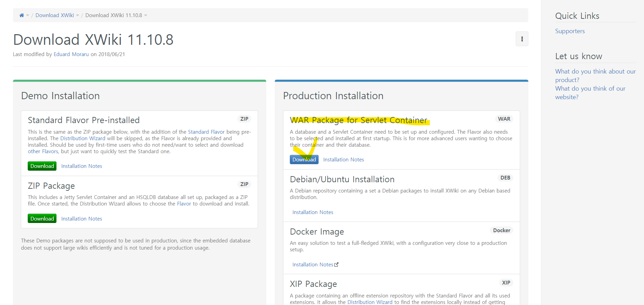Click Distribution Wizard link in XIP Package text

[370, 302]
